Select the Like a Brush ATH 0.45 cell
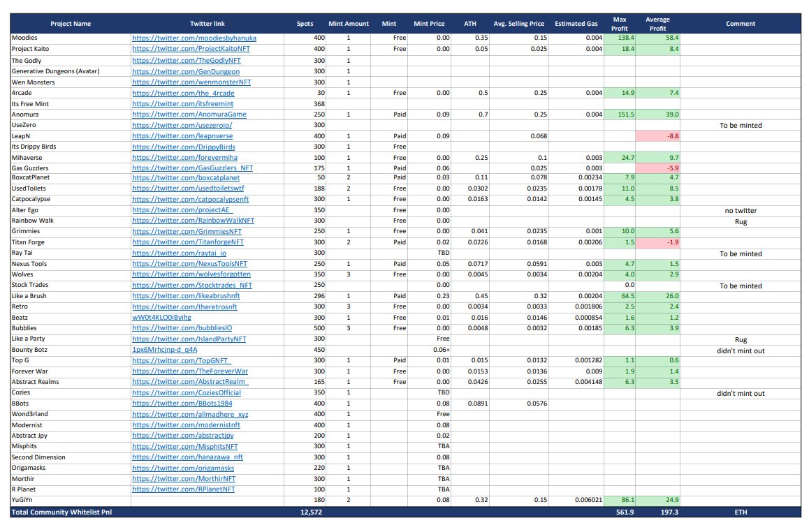The image size is (809, 532). tap(470, 296)
